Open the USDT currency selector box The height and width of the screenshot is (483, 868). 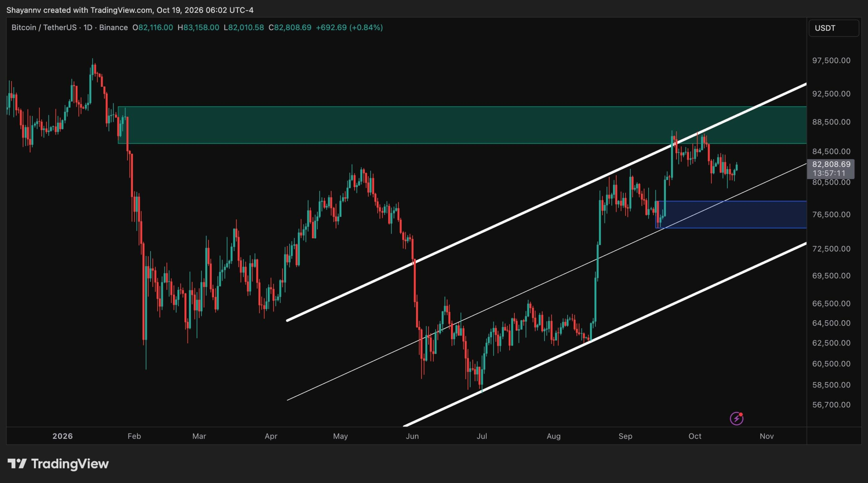(834, 28)
